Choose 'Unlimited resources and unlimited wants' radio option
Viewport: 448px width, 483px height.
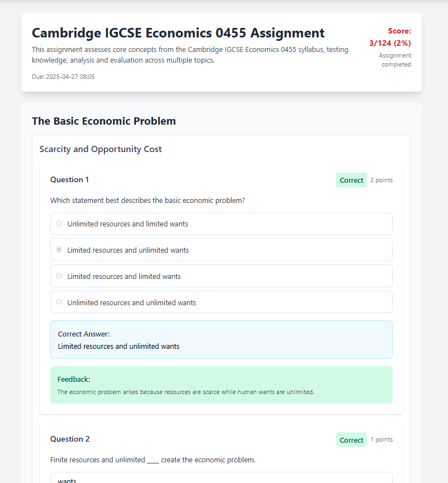pos(59,302)
